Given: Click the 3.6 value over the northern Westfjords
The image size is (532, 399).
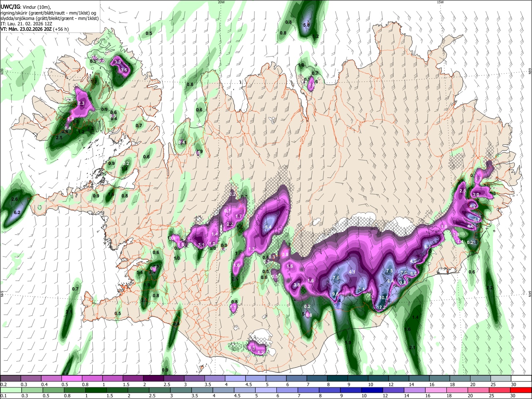Looking at the screenshot, I should tap(124, 70).
